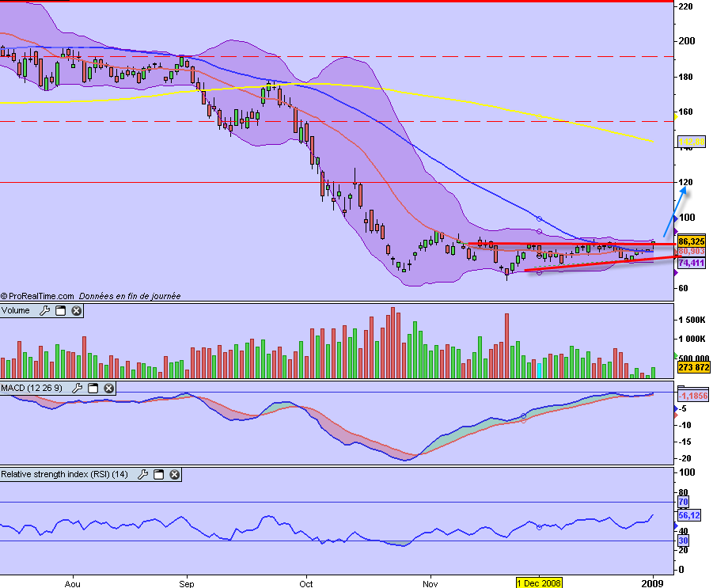Image resolution: width=713 pixels, height=588 pixels.
Task: Detach the Volume panel using its window icon
Action: coord(59,310)
